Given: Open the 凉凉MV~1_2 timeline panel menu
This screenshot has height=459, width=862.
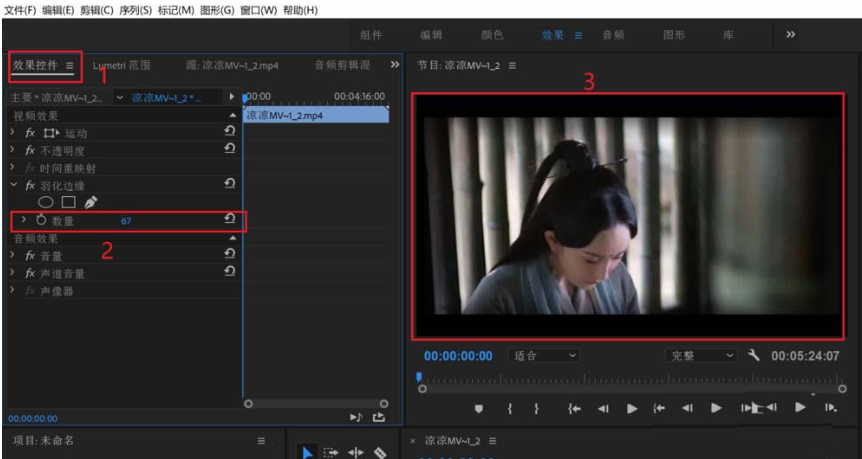Looking at the screenshot, I should click(x=493, y=441).
